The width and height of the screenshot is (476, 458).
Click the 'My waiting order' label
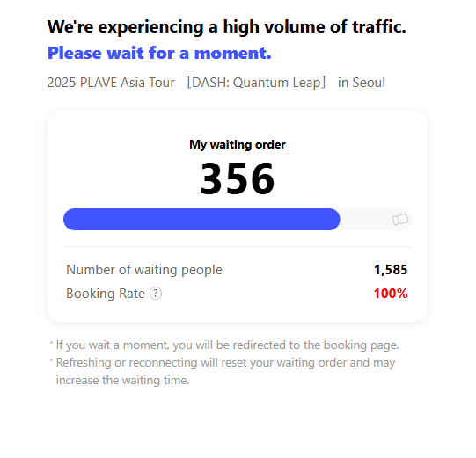(x=238, y=145)
